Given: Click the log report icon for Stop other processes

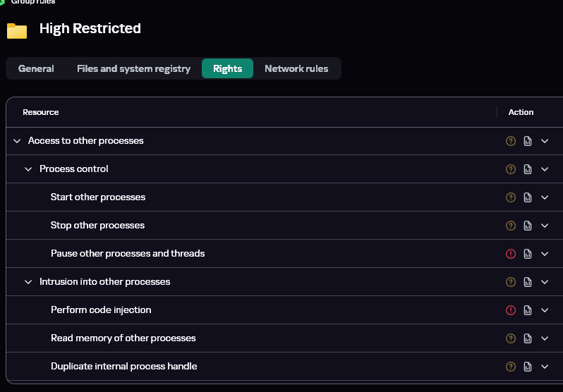Looking at the screenshot, I should [x=528, y=226].
